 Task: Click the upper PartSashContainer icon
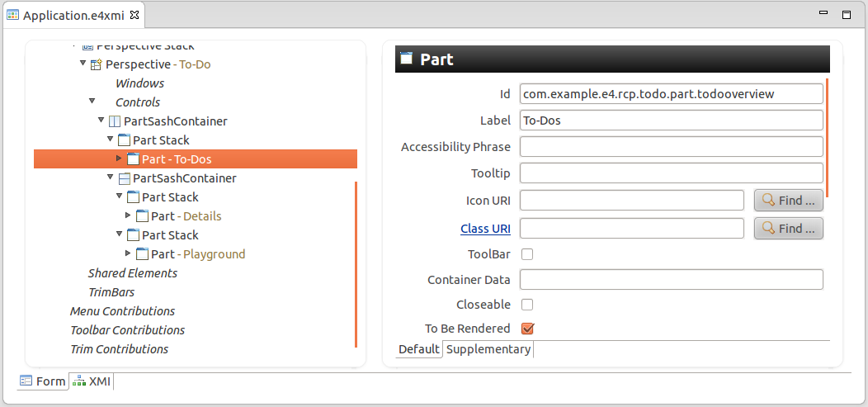click(115, 121)
